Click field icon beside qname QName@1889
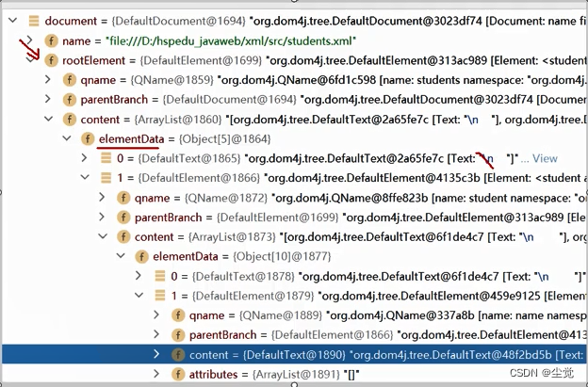The image size is (588, 387). click(178, 315)
